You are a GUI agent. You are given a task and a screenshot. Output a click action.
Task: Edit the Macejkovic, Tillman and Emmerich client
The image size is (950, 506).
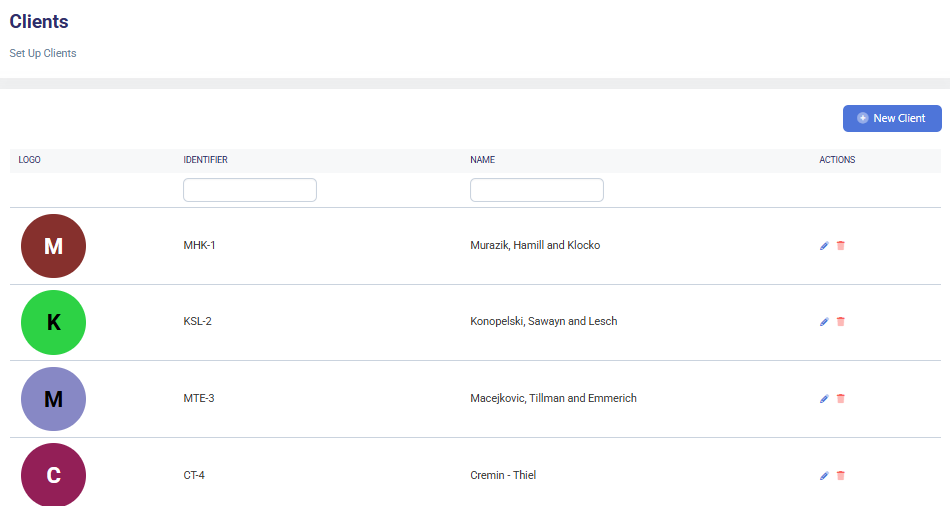click(x=824, y=399)
